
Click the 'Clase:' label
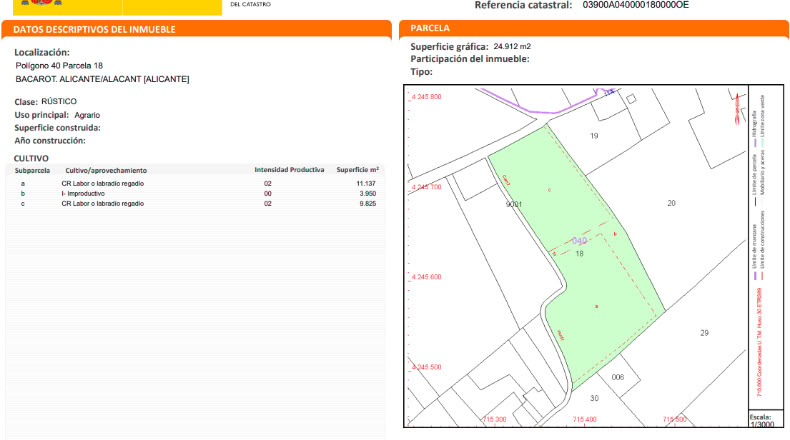pyautogui.click(x=26, y=102)
